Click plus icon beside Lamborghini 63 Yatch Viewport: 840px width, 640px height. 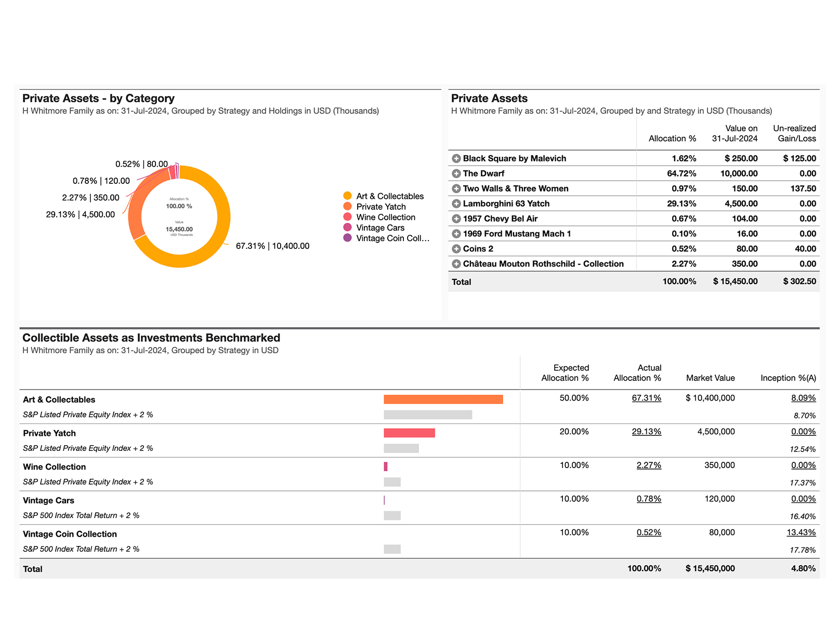(456, 204)
